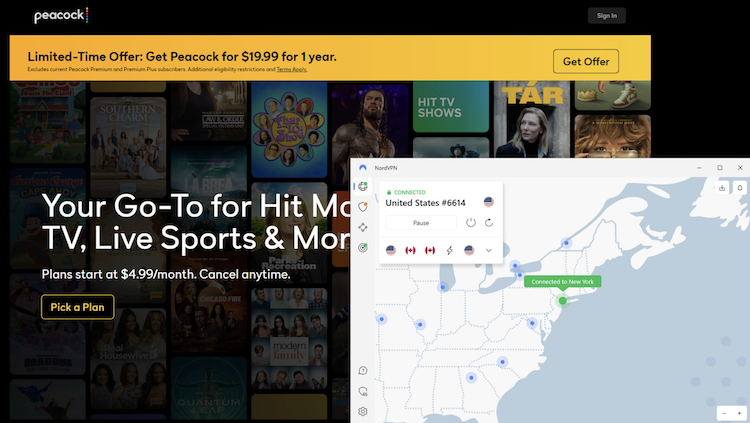The image size is (750, 423).
Task: Open the shield icon labeled 65 in NordVPN sidebar
Action: click(x=363, y=391)
